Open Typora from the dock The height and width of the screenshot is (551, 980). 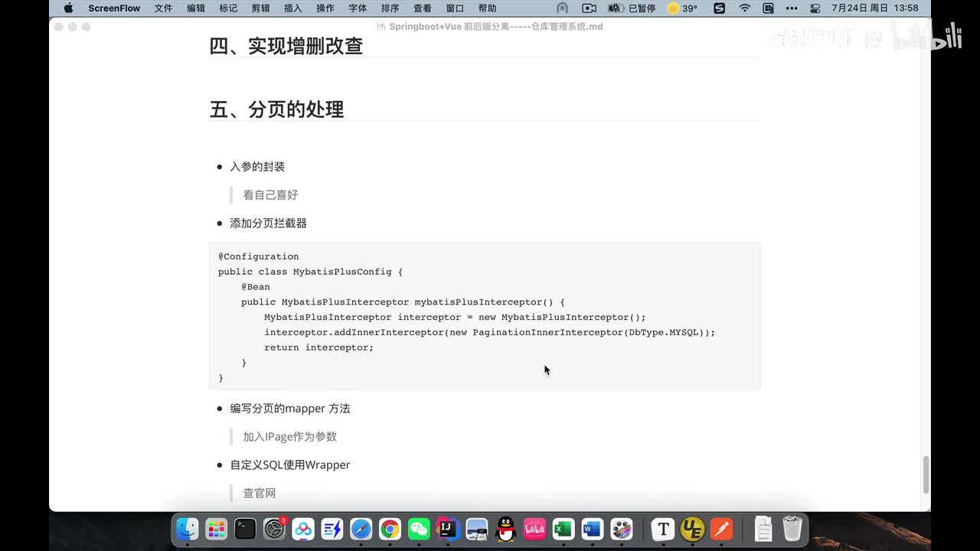(663, 529)
